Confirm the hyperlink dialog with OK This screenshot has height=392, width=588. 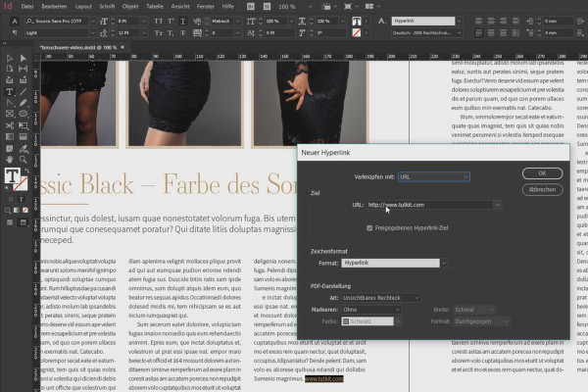542,173
